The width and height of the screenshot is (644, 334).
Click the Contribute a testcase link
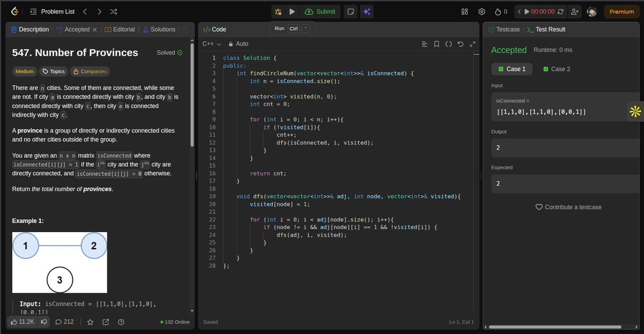pos(568,207)
